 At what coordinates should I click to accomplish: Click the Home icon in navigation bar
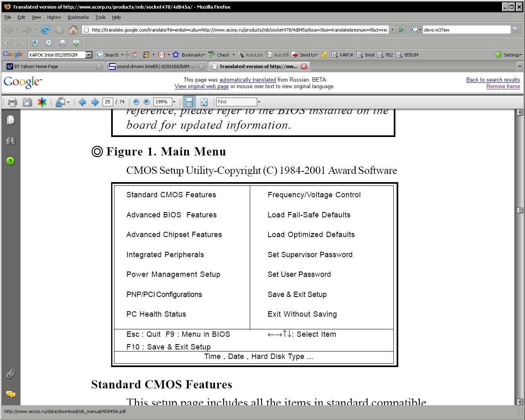pos(73,30)
